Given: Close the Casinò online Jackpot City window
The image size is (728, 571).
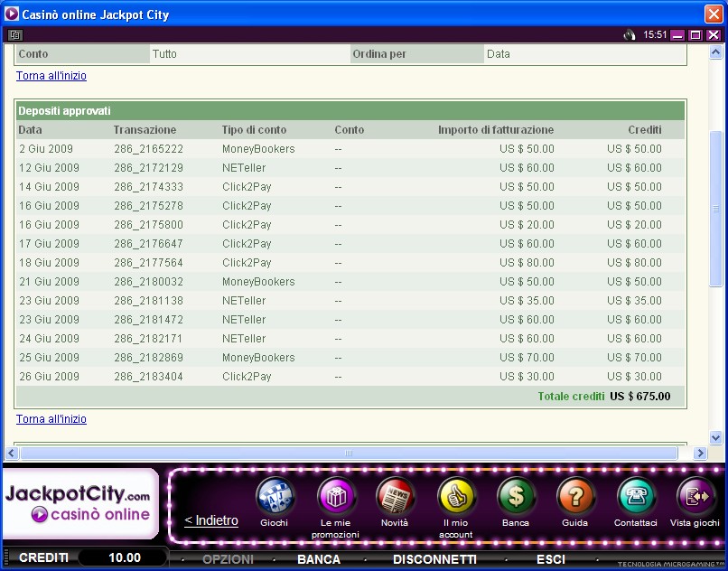Looking at the screenshot, I should point(714,14).
